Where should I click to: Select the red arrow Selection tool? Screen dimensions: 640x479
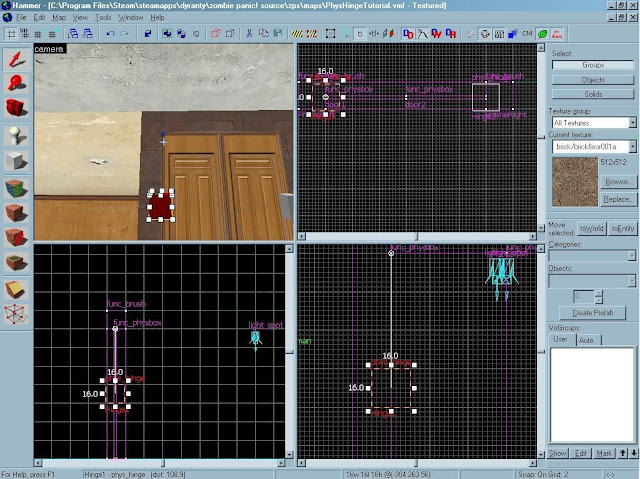coord(16,58)
